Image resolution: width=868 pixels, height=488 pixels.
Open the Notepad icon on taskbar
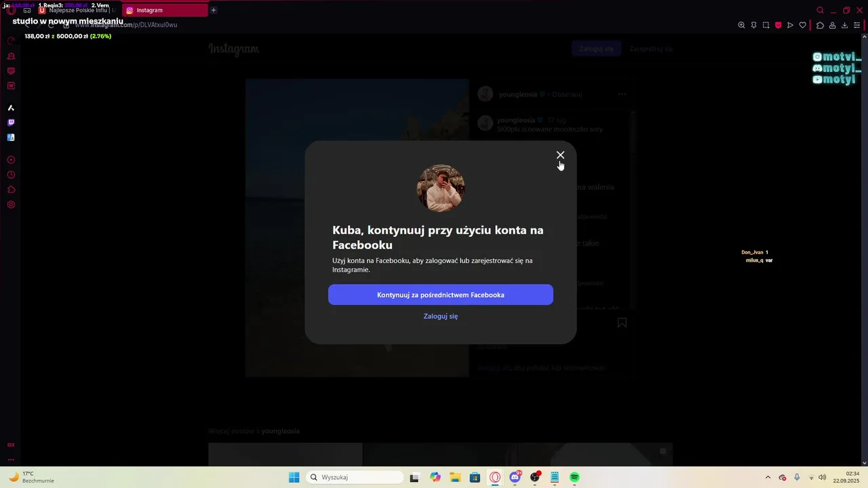[x=555, y=477]
